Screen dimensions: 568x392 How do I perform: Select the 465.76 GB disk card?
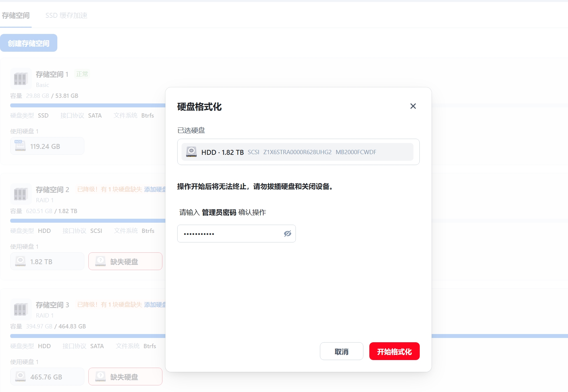47,377
